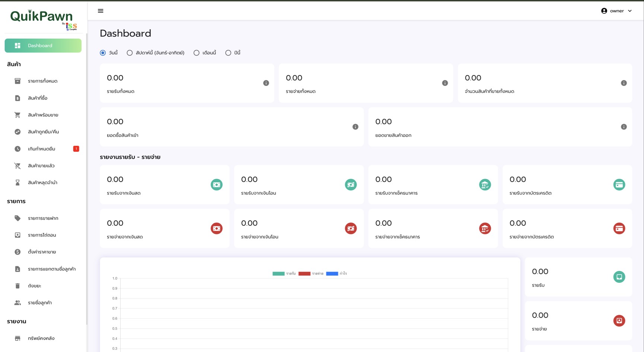
Task: Click the green cash icon for รายรับจากเงินสด
Action: point(217,185)
